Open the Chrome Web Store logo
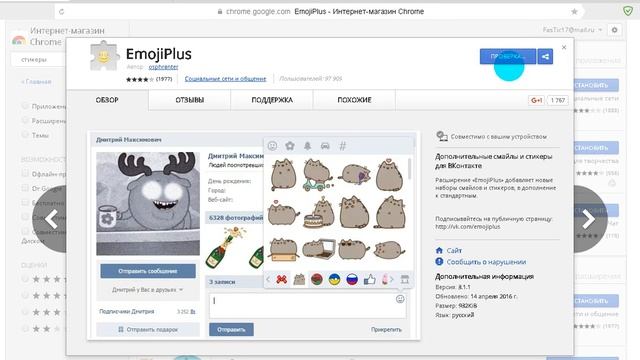The width and height of the screenshot is (640, 360). 19,40
